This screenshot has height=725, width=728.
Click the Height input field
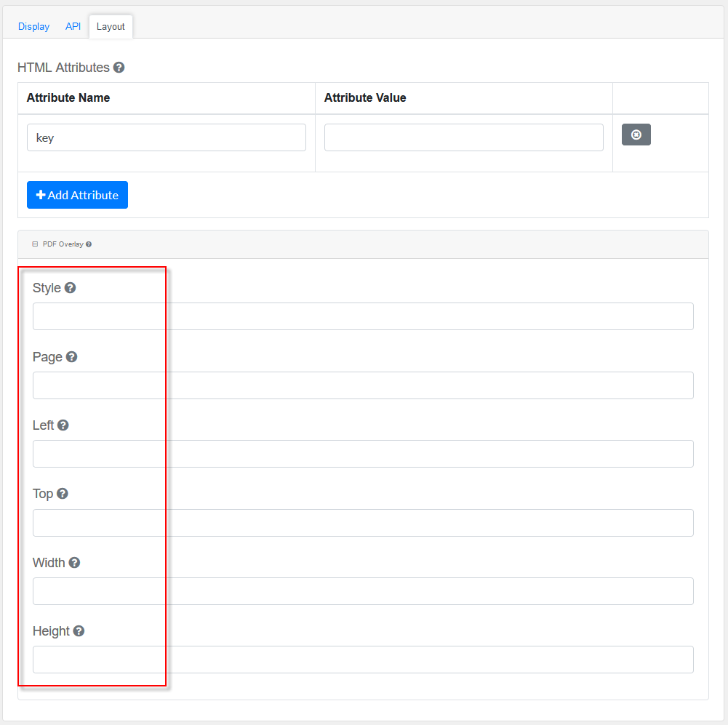[x=363, y=660]
